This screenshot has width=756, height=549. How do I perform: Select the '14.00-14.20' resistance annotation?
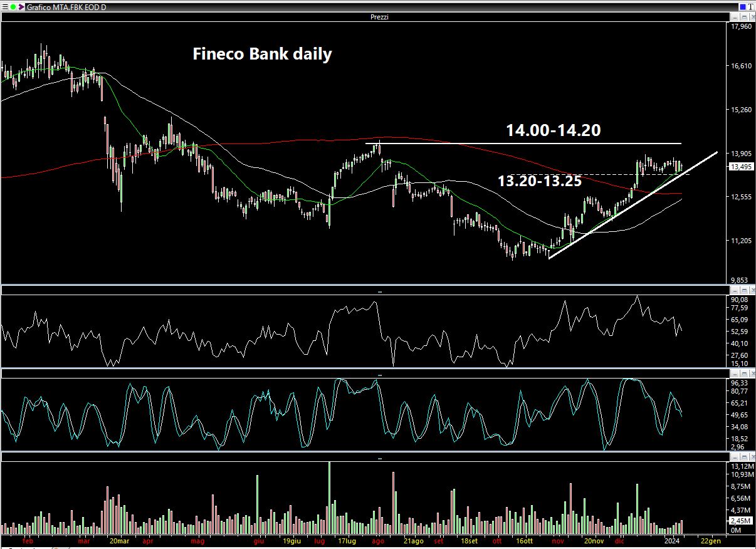coord(554,130)
